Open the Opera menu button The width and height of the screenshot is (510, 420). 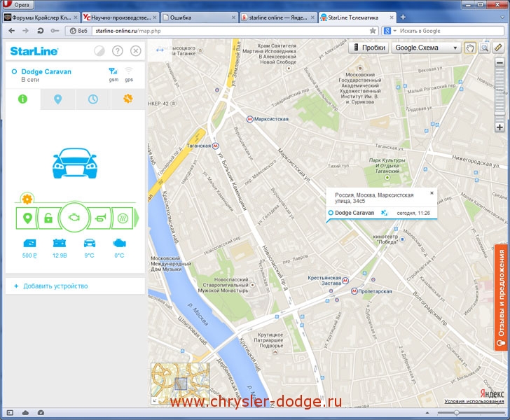coord(17,5)
